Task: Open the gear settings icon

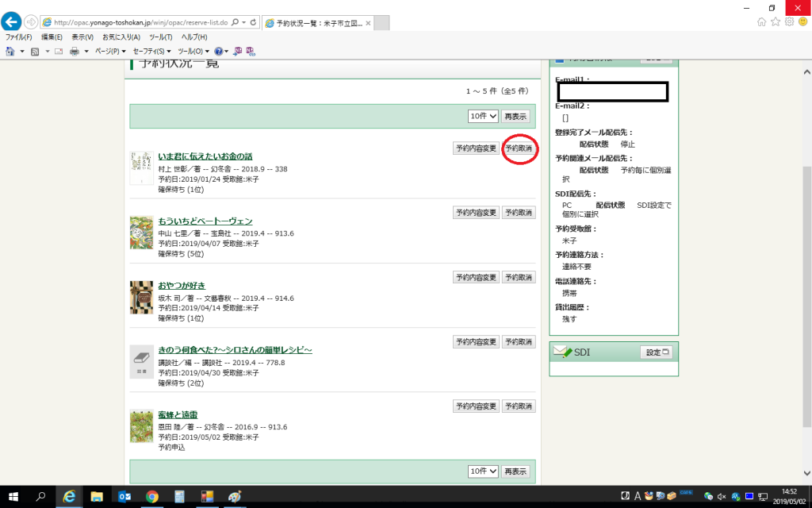Action: tap(789, 21)
